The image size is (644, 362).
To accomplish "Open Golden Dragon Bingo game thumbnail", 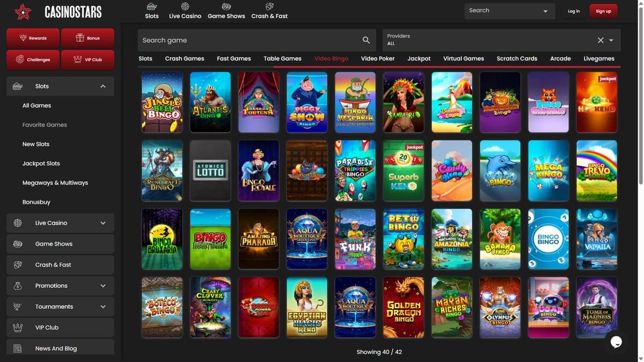I will [404, 307].
